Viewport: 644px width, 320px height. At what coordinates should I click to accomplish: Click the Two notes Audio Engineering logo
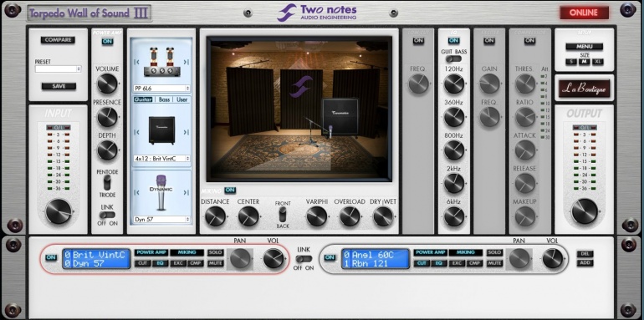(317, 13)
